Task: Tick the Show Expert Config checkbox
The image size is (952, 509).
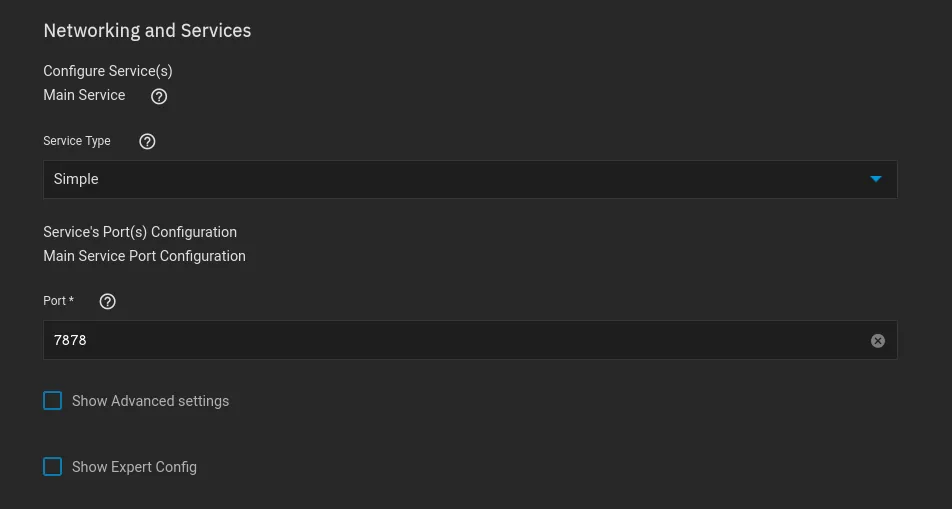Action: click(53, 467)
